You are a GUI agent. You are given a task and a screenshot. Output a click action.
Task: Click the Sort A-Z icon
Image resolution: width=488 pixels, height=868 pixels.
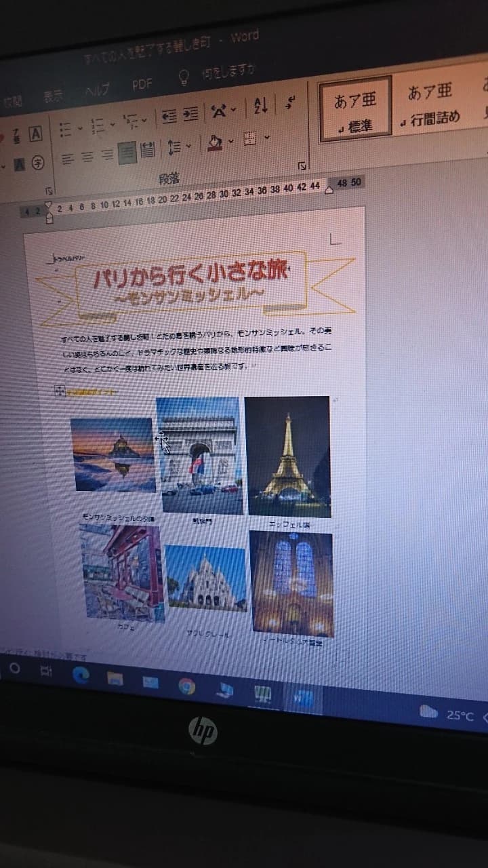point(261,106)
